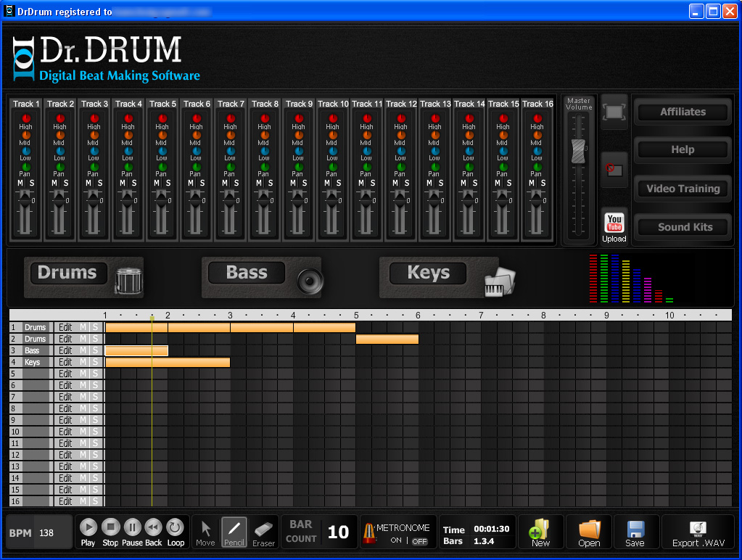Image resolution: width=742 pixels, height=560 pixels.
Task: Select the Eraser tool
Action: (263, 529)
